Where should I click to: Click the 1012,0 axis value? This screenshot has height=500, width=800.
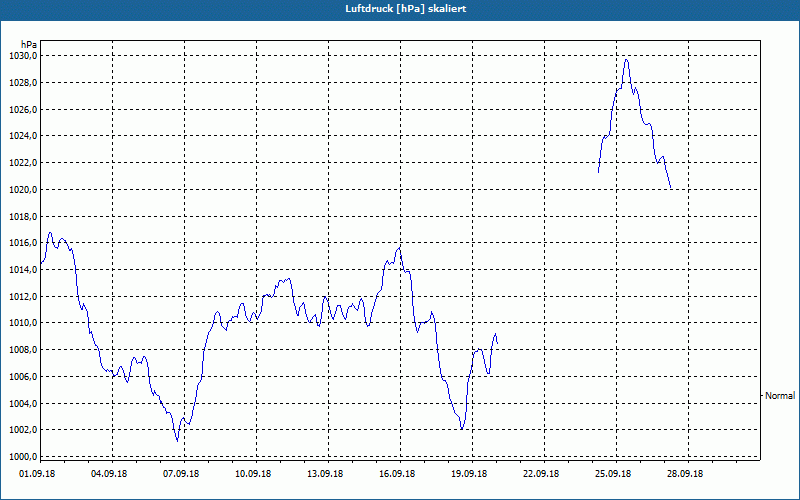pos(23,296)
